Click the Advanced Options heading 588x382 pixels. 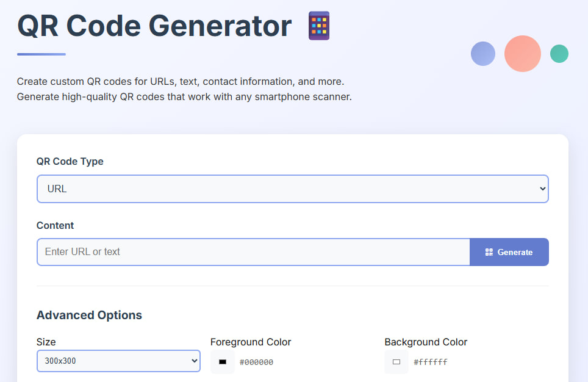[x=89, y=315]
